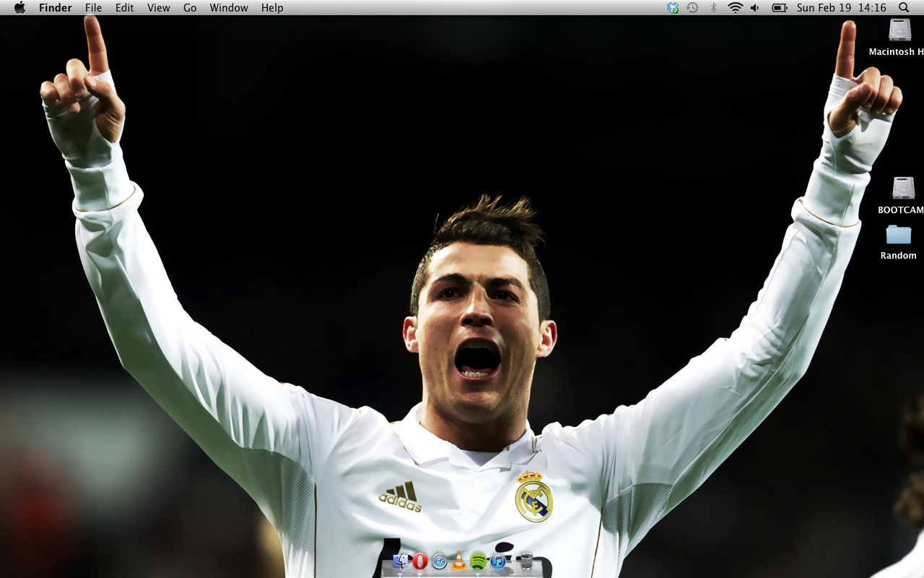Click the Bluetooth status icon
This screenshot has height=578, width=924.
(x=713, y=8)
